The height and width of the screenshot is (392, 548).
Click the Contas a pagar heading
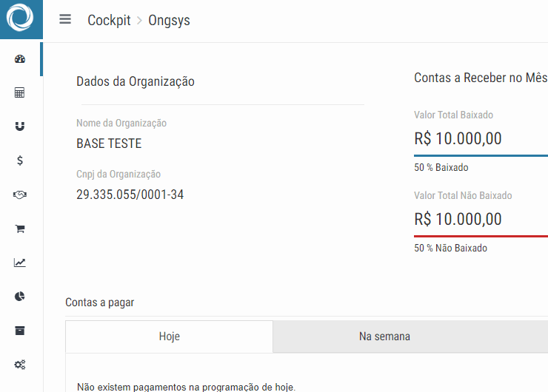[x=100, y=303]
